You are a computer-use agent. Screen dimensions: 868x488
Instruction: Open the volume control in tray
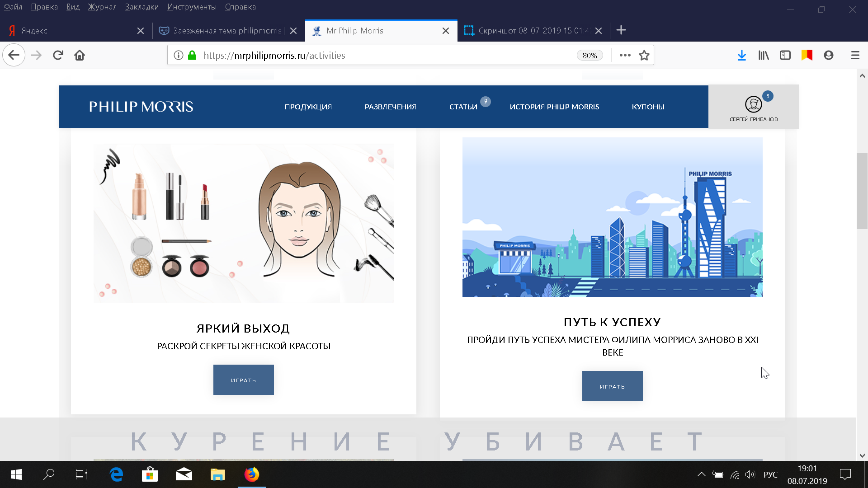750,474
